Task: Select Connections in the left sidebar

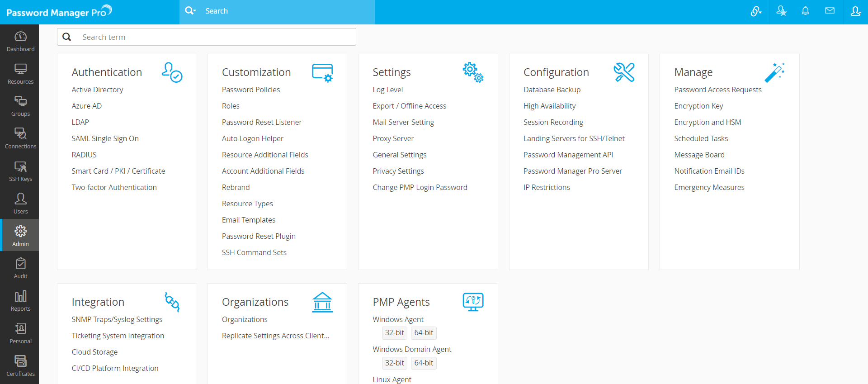Action: [x=20, y=138]
